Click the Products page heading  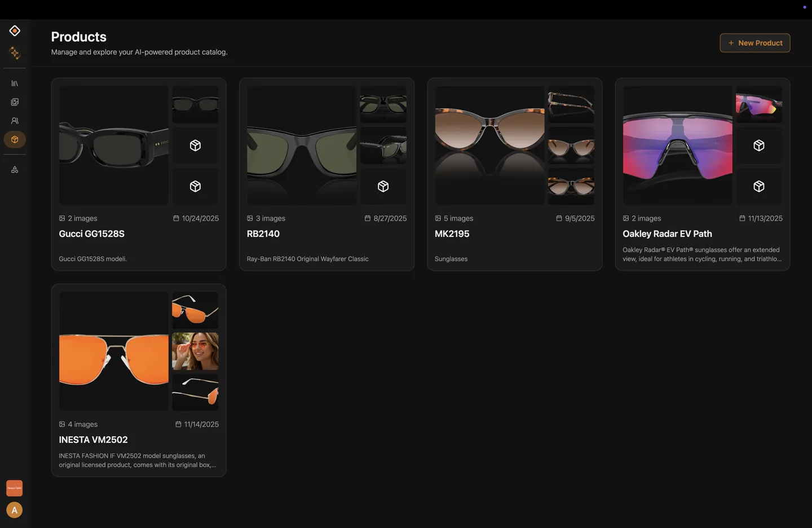pyautogui.click(x=79, y=37)
